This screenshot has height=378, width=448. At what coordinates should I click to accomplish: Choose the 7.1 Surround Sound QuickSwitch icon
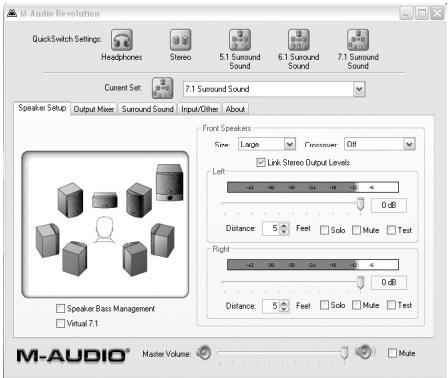click(x=358, y=39)
